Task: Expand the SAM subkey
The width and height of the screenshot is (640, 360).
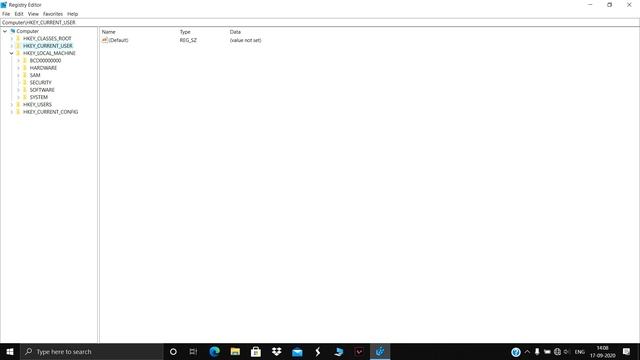Action: (18, 76)
